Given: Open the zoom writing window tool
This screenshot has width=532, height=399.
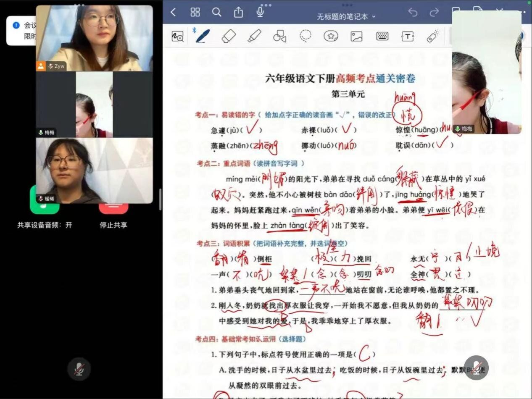Looking at the screenshot, I should coord(178,37).
